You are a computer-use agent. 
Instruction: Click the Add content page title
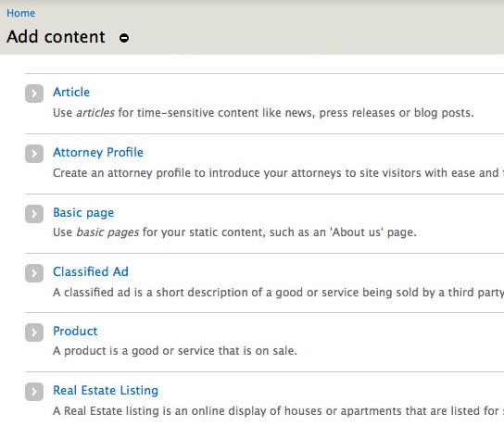click(x=56, y=37)
